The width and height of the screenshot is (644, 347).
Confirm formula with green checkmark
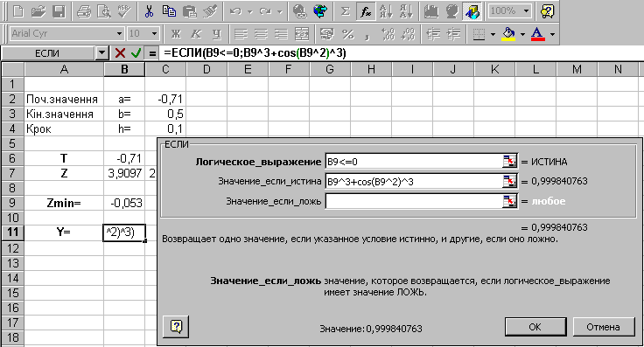coord(136,53)
